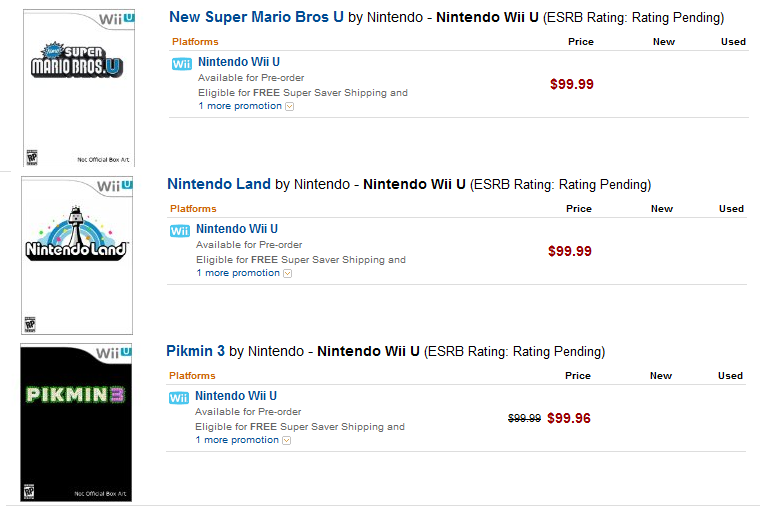Image resolution: width=760 pixels, height=509 pixels.
Task: Expand promotions arrow for New Super Mario Bros U
Action: pos(289,107)
